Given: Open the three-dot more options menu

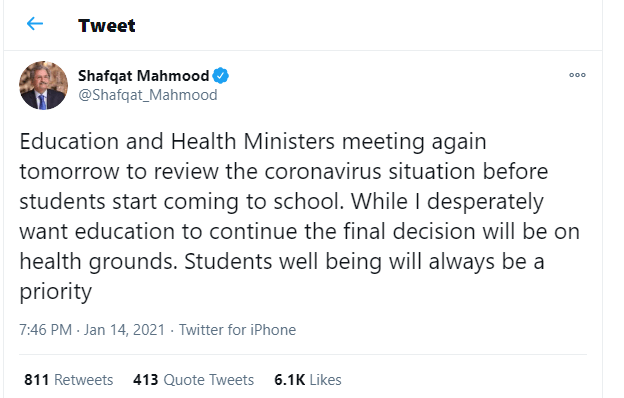Looking at the screenshot, I should coord(577,75).
